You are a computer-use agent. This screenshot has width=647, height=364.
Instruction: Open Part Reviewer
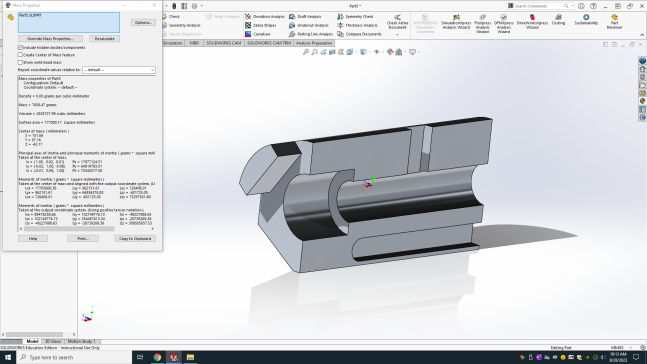coord(614,22)
